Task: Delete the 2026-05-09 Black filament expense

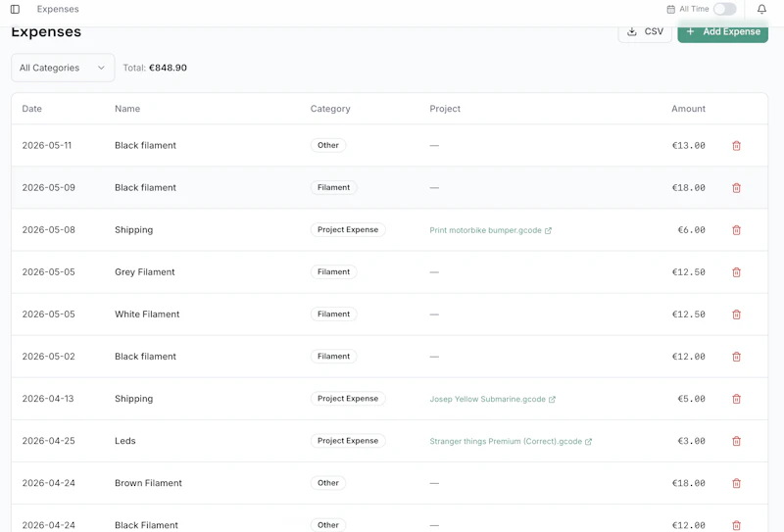Action: click(736, 188)
